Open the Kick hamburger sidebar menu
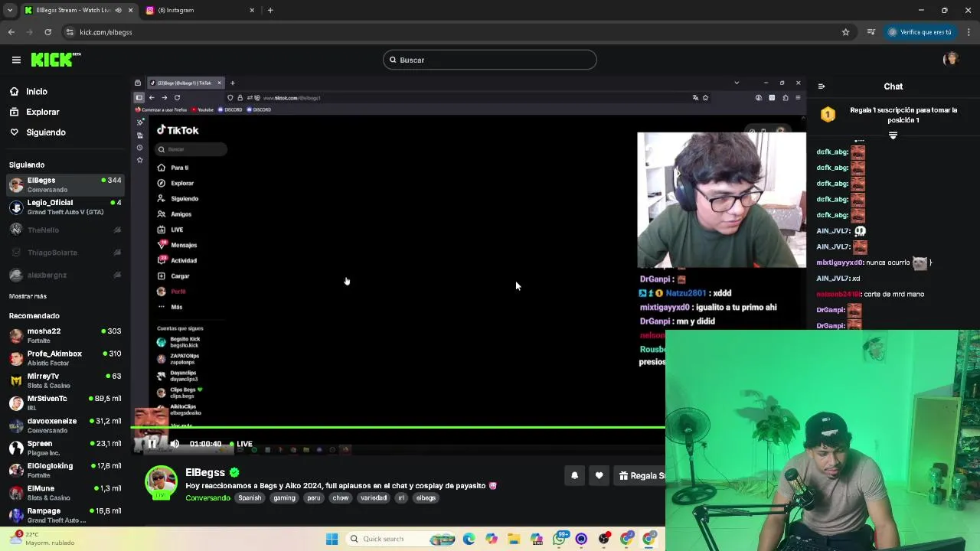The width and height of the screenshot is (980, 551). [16, 60]
